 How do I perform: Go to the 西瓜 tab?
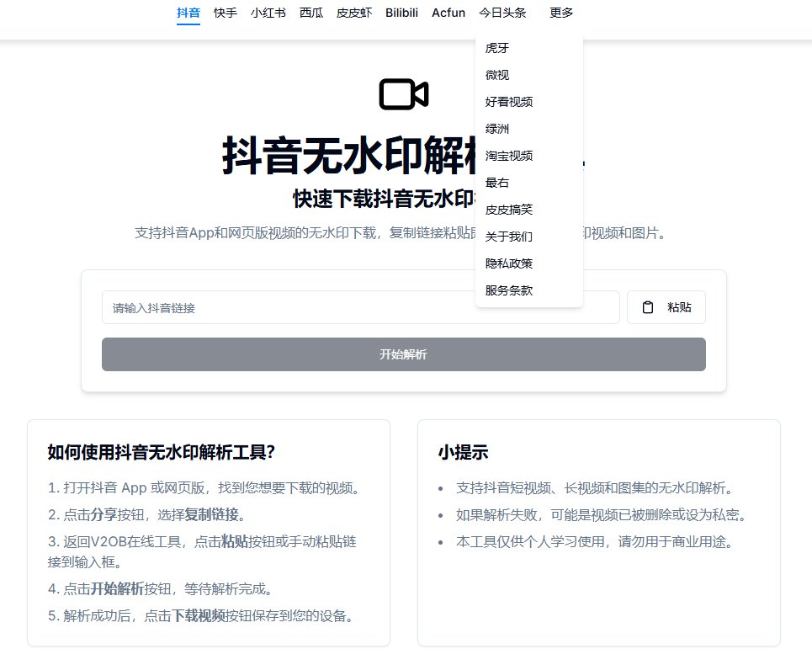311,13
